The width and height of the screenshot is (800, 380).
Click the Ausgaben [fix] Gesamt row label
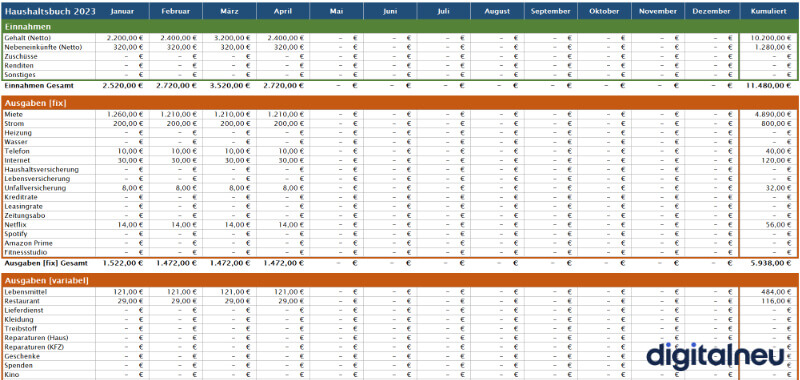coord(46,263)
